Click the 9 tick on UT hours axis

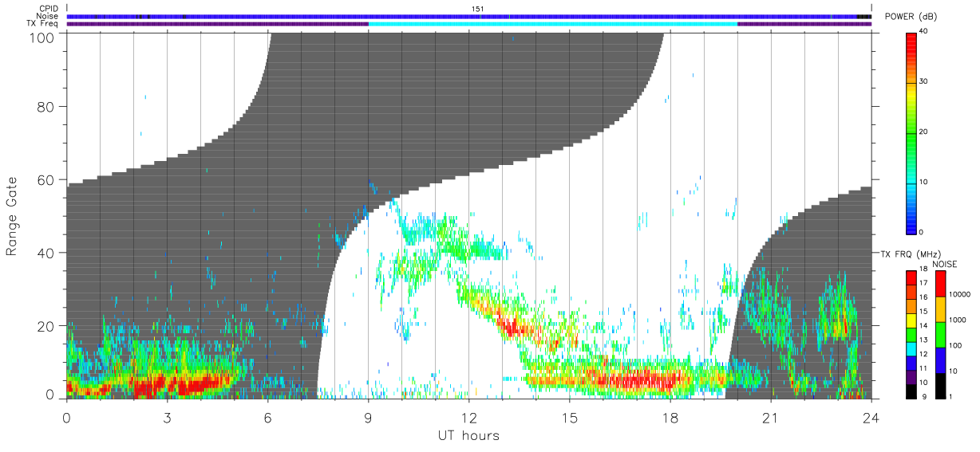(x=368, y=417)
